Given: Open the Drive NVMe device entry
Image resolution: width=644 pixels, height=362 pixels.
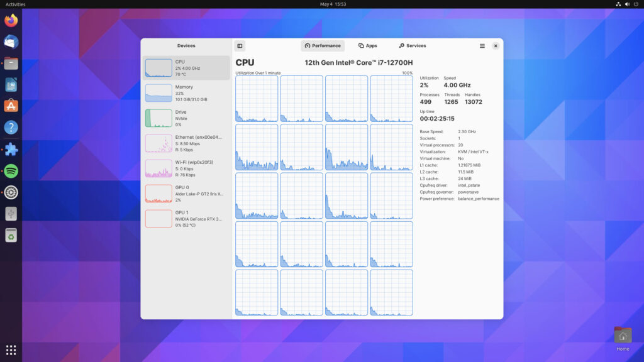Looking at the screenshot, I should tap(186, 118).
